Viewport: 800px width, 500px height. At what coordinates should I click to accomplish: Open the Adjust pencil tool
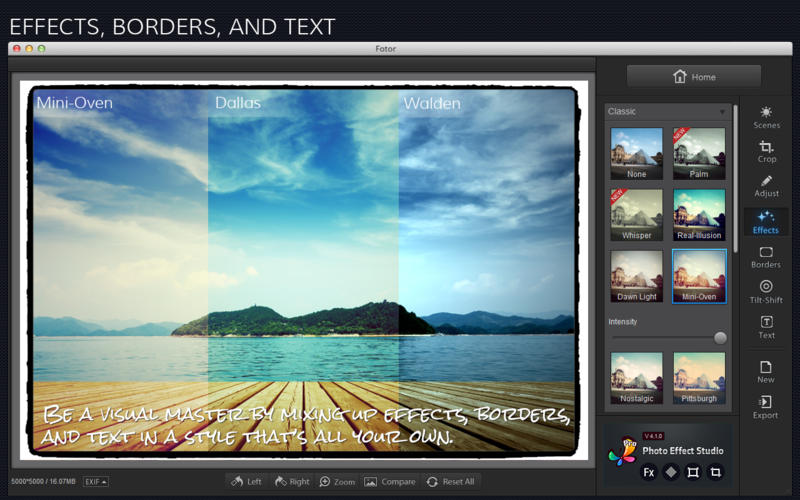(x=766, y=186)
